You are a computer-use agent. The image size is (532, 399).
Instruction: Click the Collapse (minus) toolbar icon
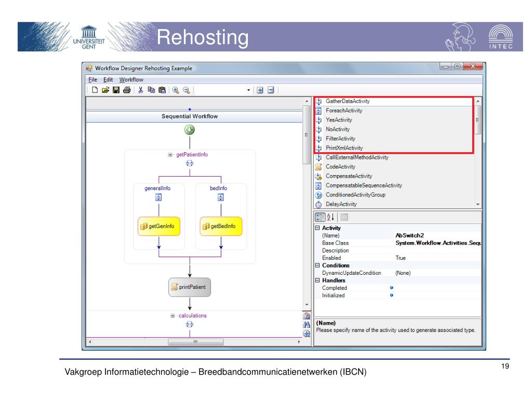[271, 90]
